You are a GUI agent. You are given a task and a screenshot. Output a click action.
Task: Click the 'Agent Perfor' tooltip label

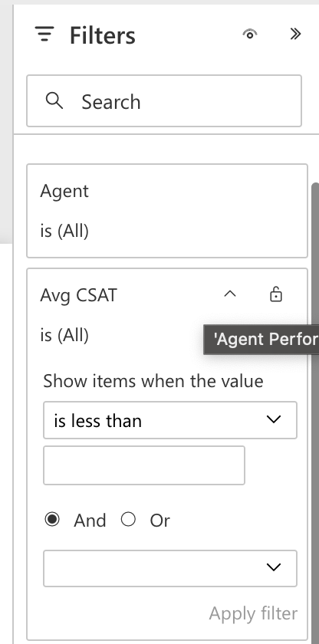[265, 339]
